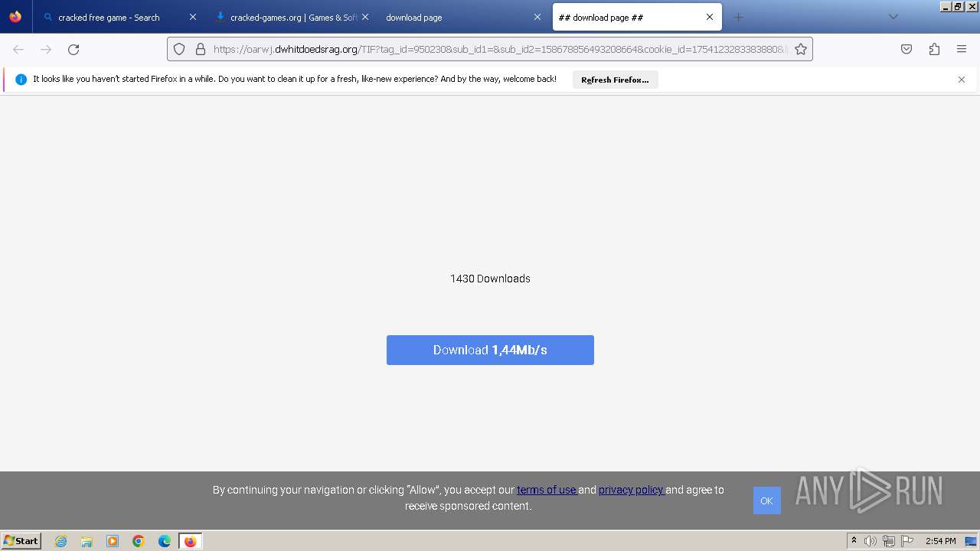Viewport: 980px width, 551px height.
Task: Click the Refresh Firefox button
Action: coord(615,80)
